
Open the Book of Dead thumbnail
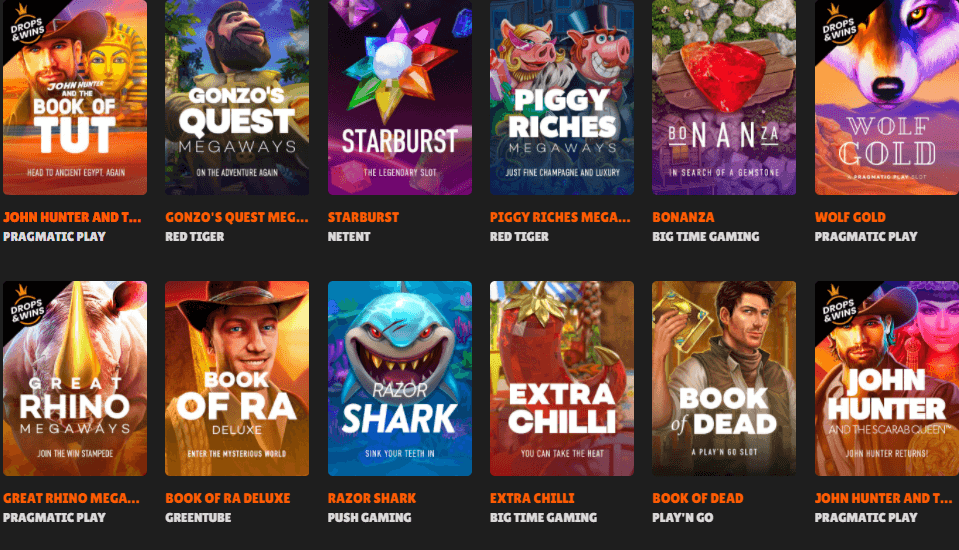click(x=724, y=378)
